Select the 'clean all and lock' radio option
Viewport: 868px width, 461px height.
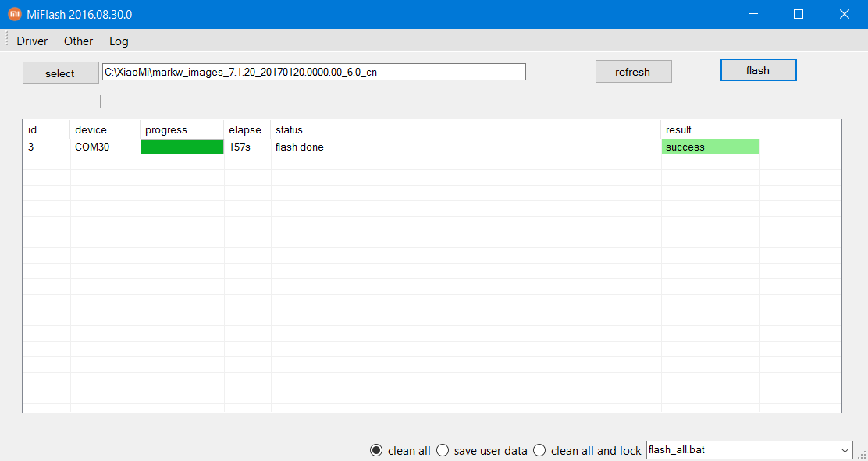tap(587, 451)
